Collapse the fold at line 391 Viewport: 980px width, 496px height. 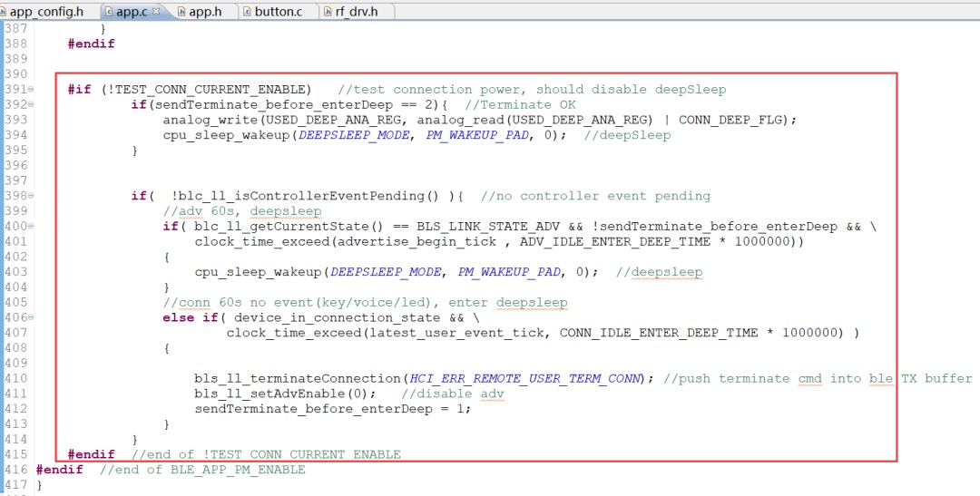point(32,90)
